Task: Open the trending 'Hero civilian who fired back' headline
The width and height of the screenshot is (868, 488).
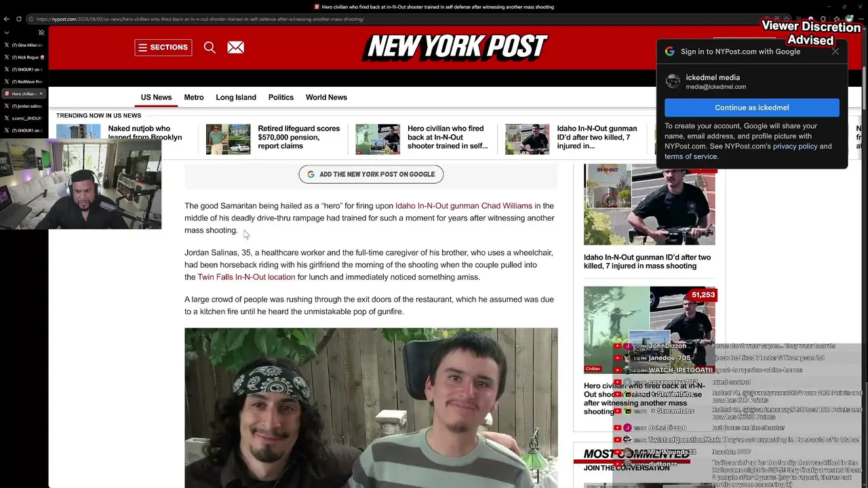Action: pyautogui.click(x=448, y=137)
